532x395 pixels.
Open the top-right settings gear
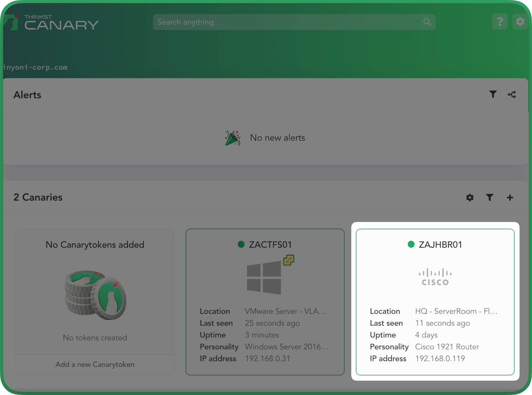click(x=520, y=22)
